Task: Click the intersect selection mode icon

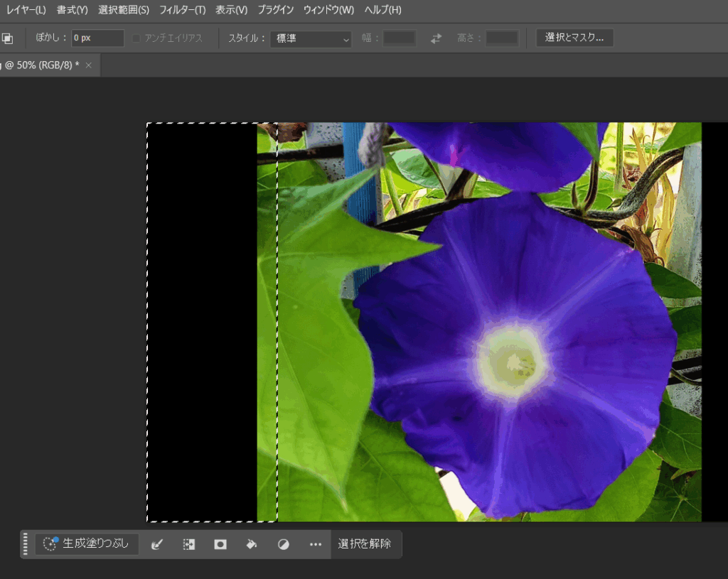Action: coord(7,38)
